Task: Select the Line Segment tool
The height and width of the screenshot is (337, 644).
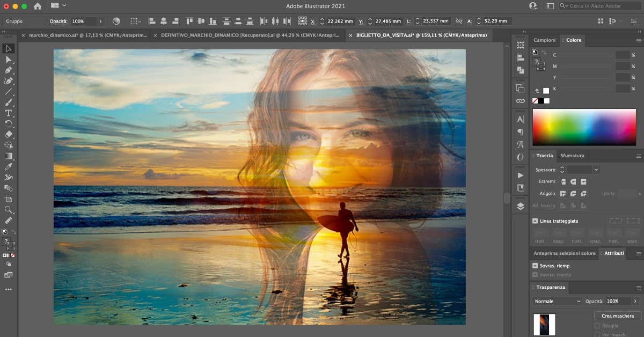Action: 9,91
